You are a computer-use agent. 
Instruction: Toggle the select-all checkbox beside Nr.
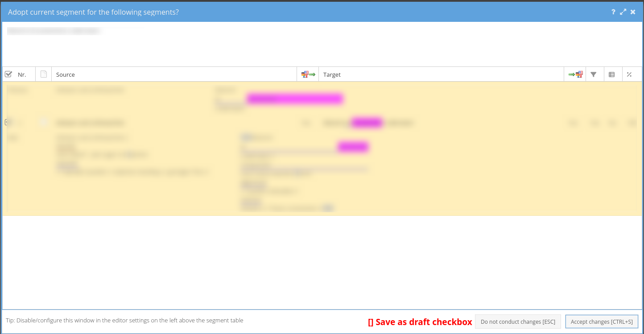pyautogui.click(x=8, y=74)
